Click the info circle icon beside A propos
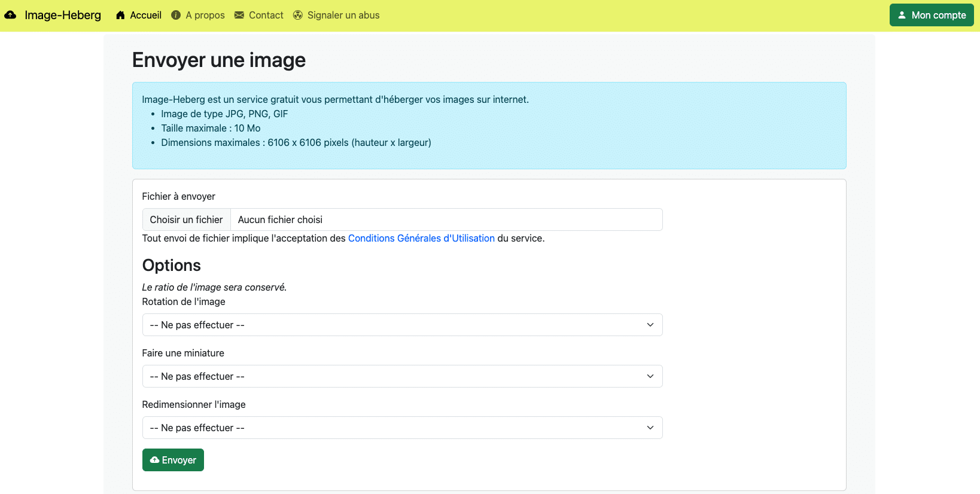 pos(176,15)
